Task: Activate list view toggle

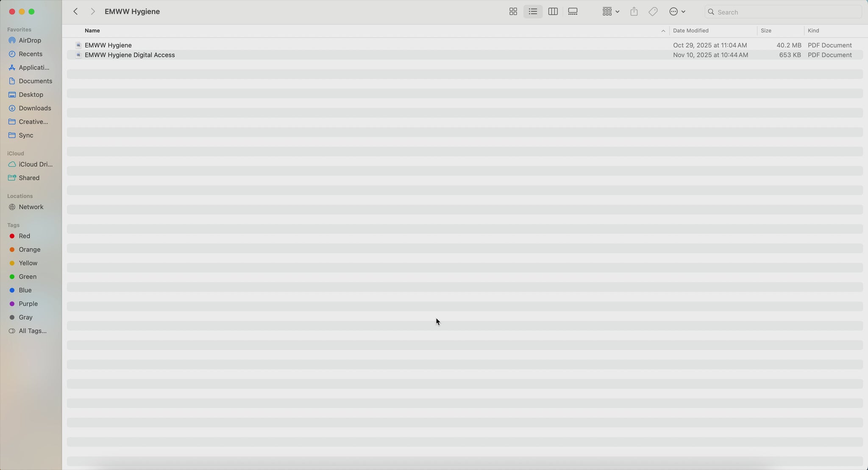Action: [533, 12]
